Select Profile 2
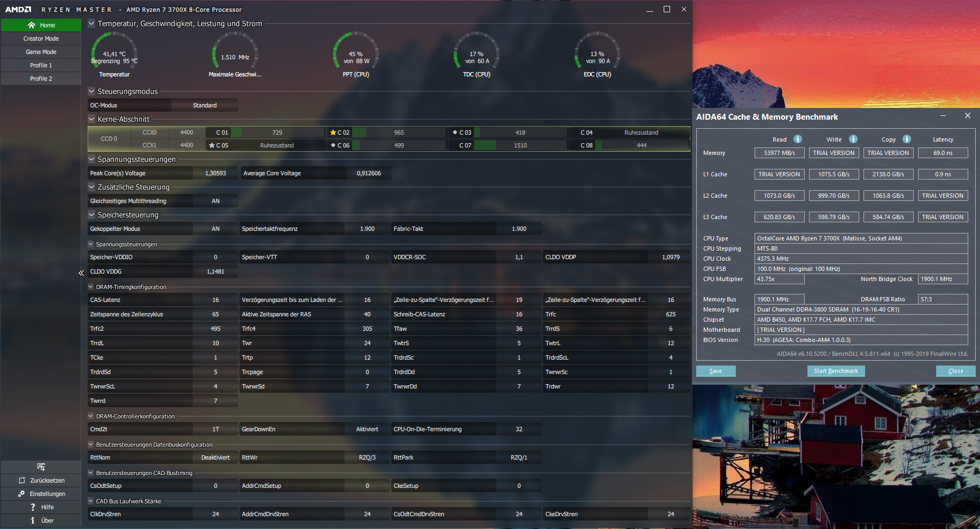This screenshot has height=529, width=980. pos(41,79)
